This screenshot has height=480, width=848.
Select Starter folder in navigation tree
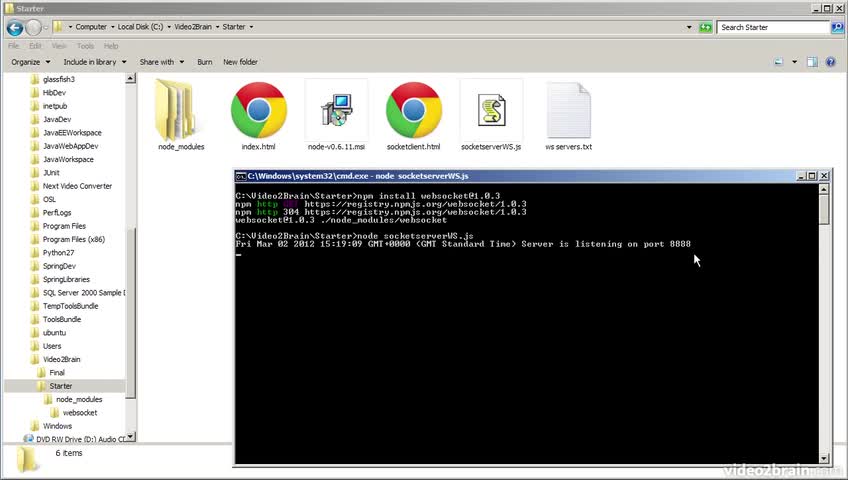tap(60, 386)
